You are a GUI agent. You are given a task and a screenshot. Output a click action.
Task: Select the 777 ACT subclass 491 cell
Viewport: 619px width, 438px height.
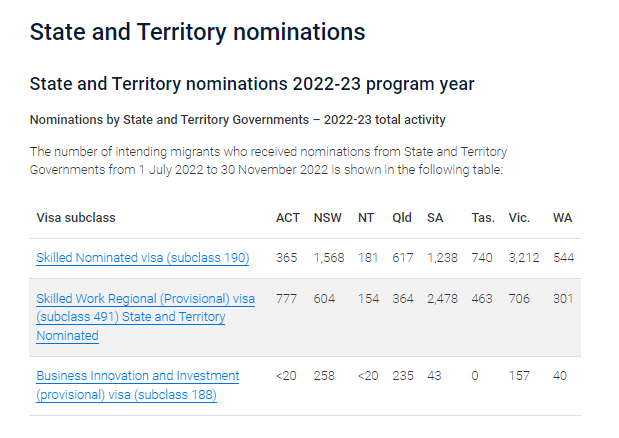click(286, 299)
